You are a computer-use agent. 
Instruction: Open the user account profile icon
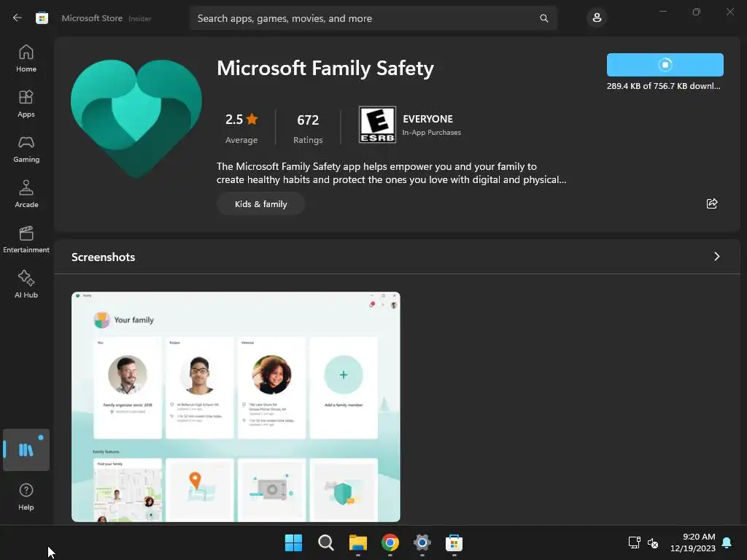(x=597, y=18)
